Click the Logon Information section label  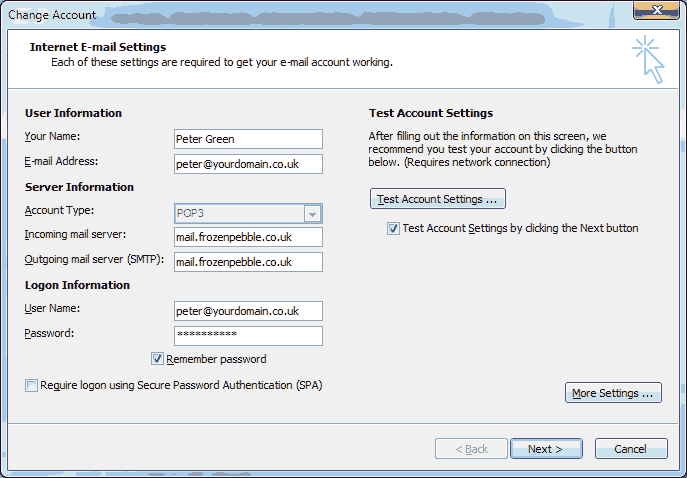tap(77, 285)
